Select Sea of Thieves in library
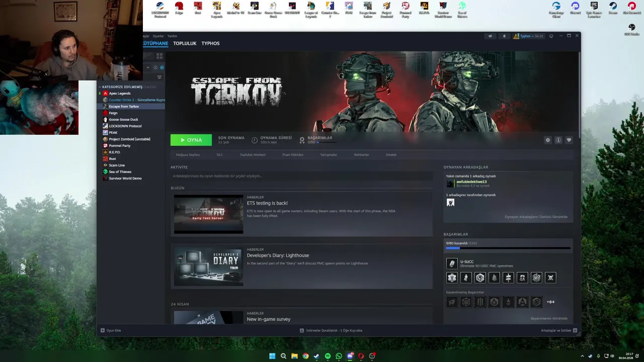Viewport: 644px width, 362px height. click(x=120, y=172)
